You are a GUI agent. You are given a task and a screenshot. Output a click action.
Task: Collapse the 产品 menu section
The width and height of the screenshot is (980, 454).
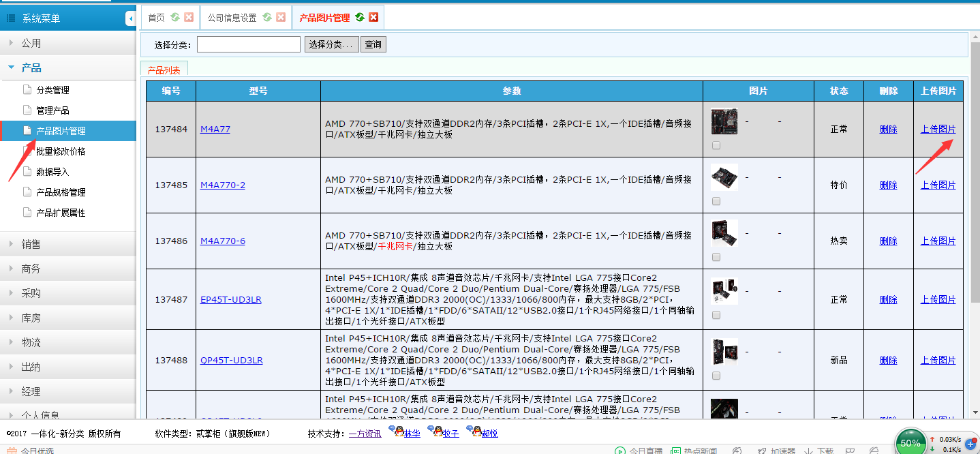coord(68,67)
